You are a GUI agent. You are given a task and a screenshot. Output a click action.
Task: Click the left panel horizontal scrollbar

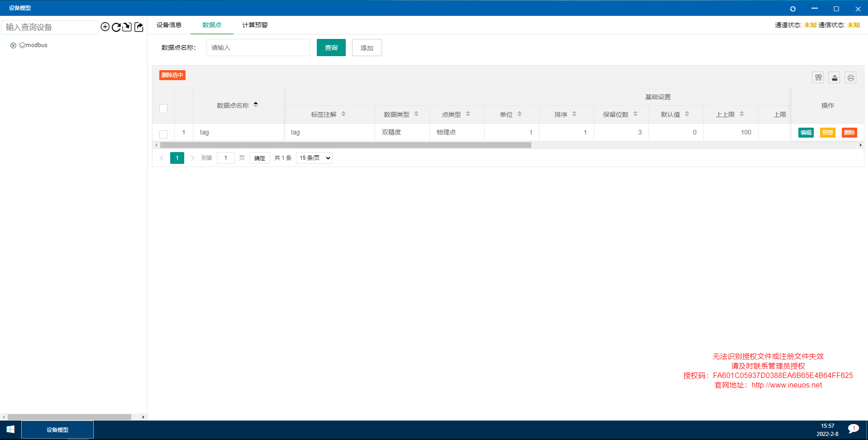pyautogui.click(x=69, y=417)
